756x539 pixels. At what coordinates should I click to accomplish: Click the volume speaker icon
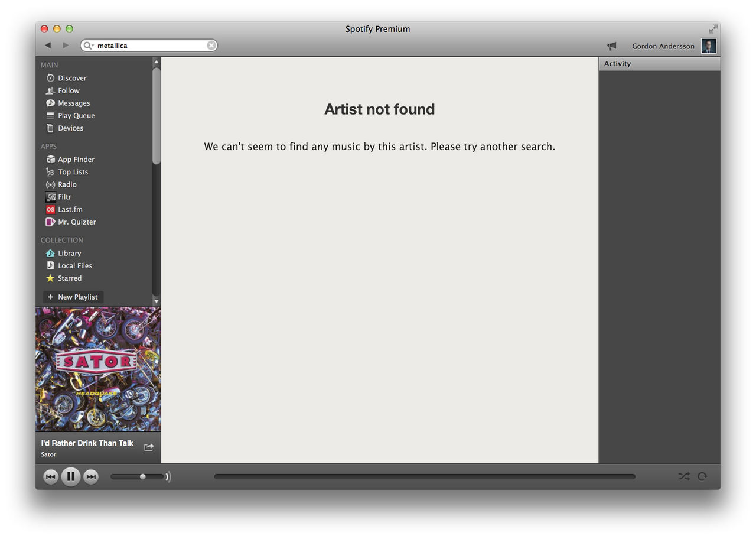168,477
